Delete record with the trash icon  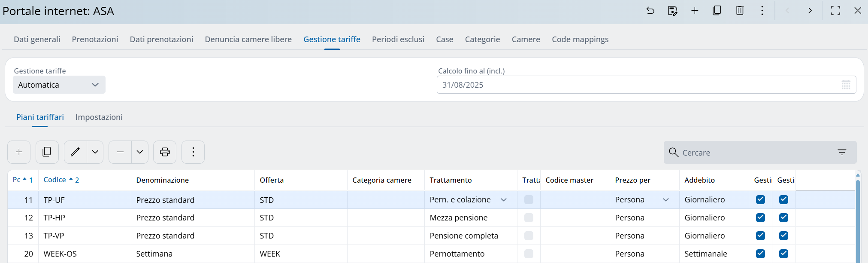pyautogui.click(x=740, y=11)
